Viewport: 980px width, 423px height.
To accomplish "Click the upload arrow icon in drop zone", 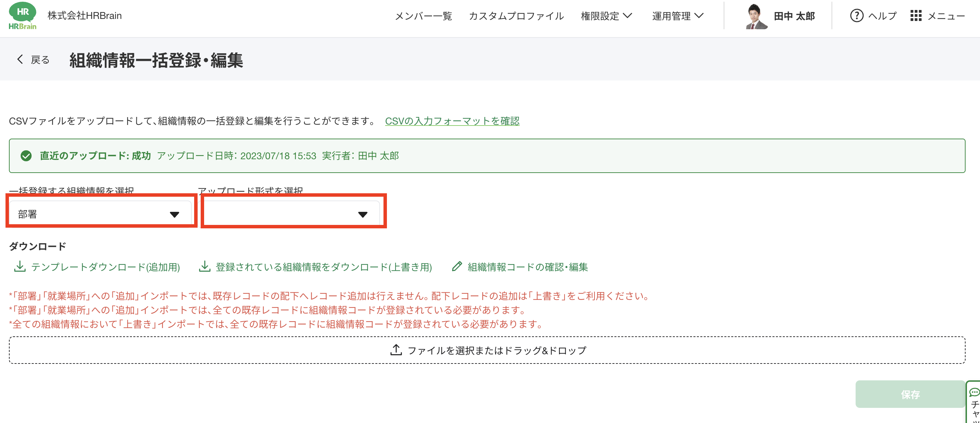I will (396, 350).
